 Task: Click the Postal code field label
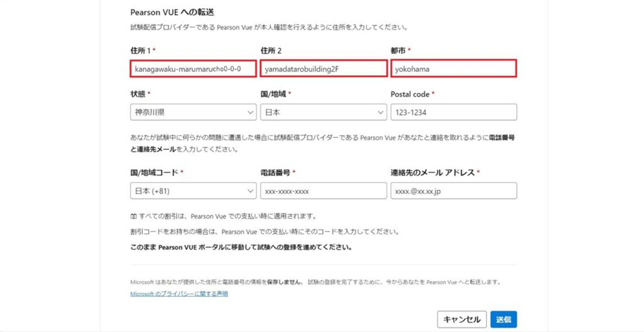(410, 94)
